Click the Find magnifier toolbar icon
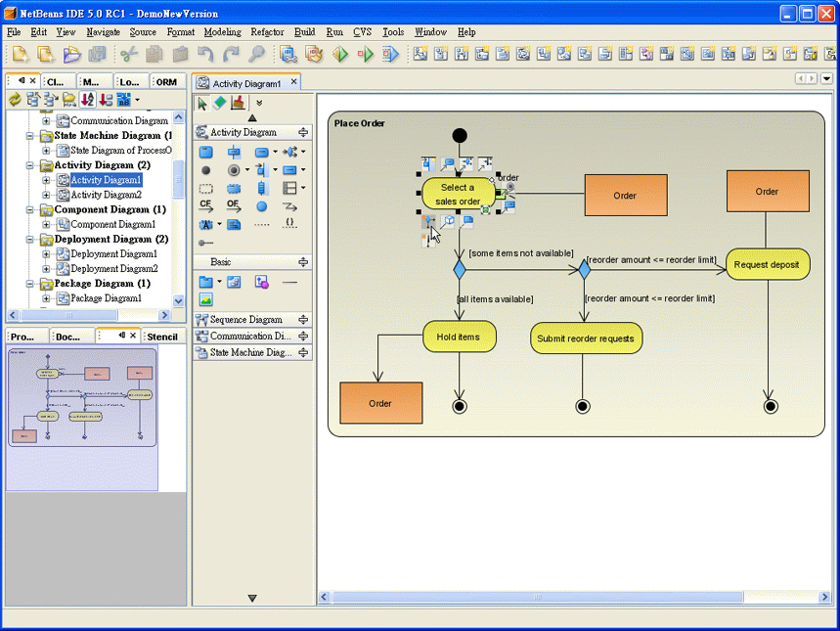840x631 pixels. [257, 54]
